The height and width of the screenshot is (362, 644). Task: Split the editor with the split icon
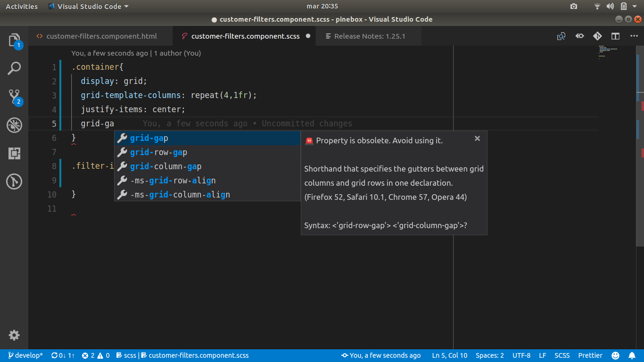click(x=615, y=36)
